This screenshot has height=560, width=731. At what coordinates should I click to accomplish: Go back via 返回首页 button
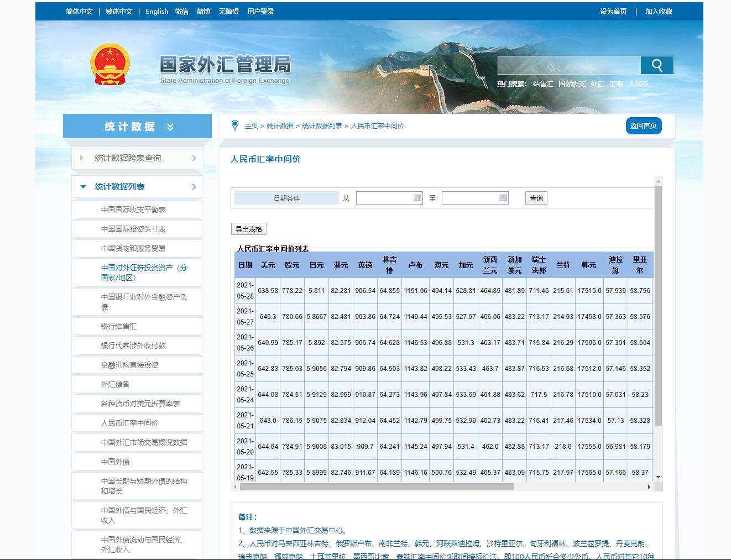(643, 125)
